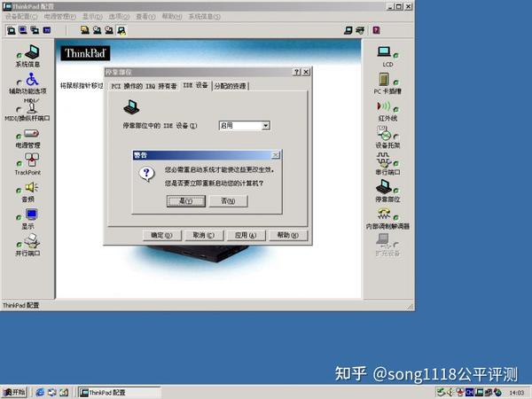Open the MIDI/操纵杆端口 joystick icon

32,107
